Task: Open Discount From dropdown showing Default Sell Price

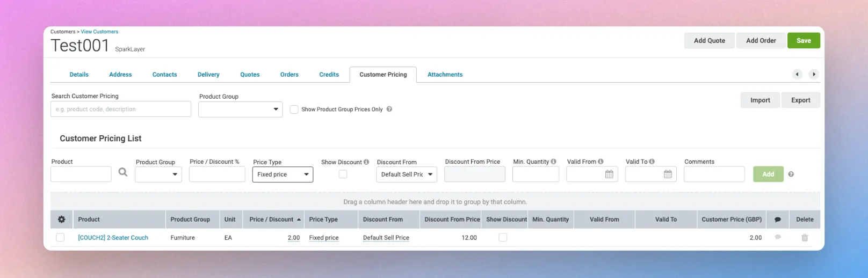Action: (407, 174)
